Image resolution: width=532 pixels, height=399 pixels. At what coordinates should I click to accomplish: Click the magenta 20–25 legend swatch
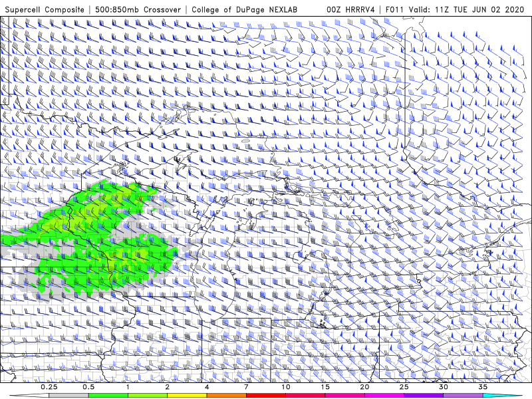click(x=384, y=396)
